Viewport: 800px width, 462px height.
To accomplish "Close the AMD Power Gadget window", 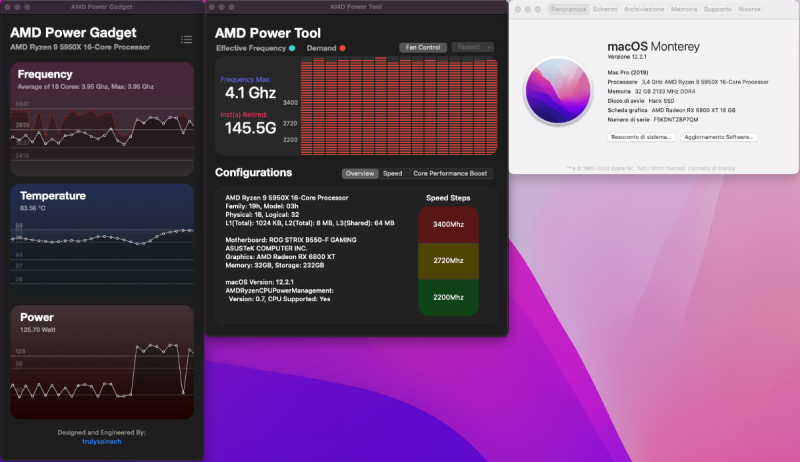I will tap(7, 7).
